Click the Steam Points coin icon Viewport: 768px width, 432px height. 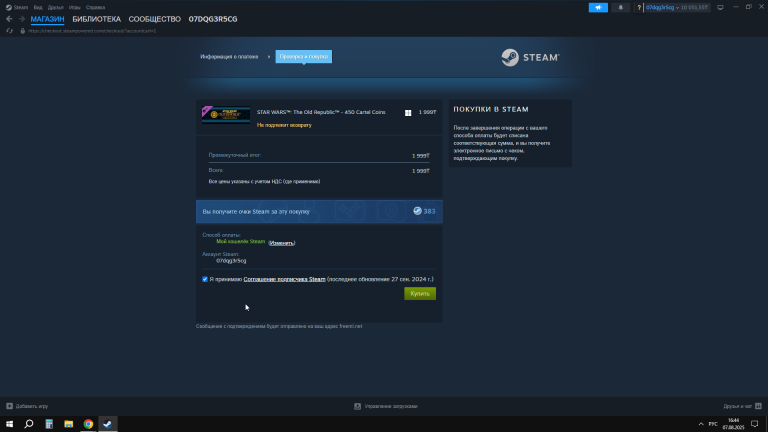417,211
